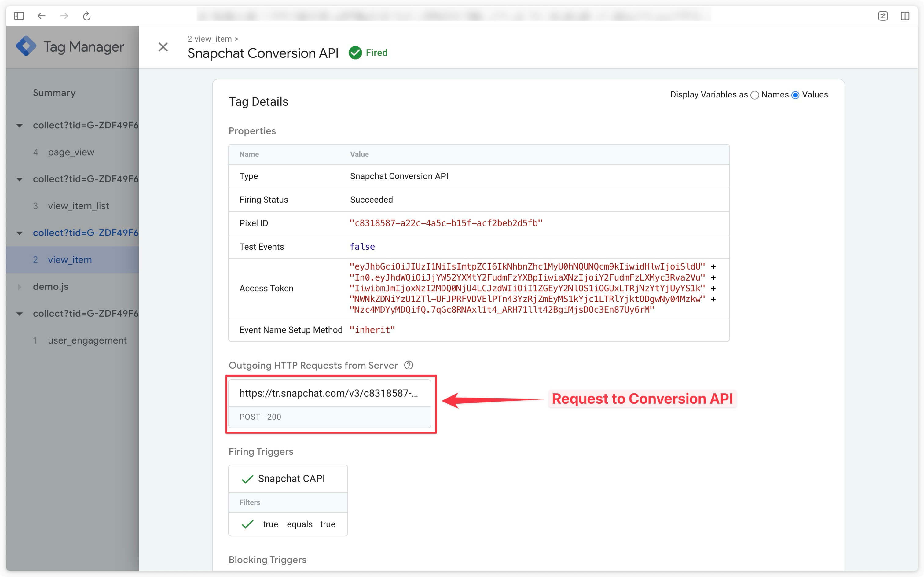This screenshot has height=577, width=924.
Task: Open the demo.js request entry
Action: pyautogui.click(x=50, y=287)
